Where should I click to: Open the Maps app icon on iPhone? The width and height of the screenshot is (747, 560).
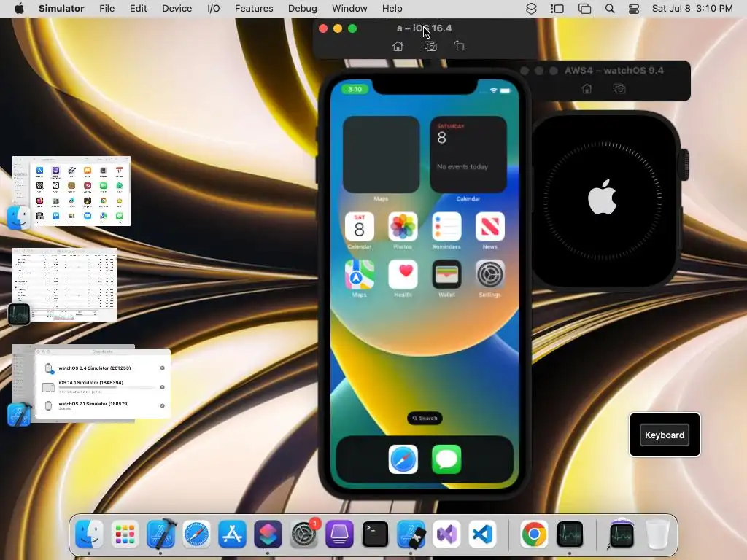tap(359, 274)
